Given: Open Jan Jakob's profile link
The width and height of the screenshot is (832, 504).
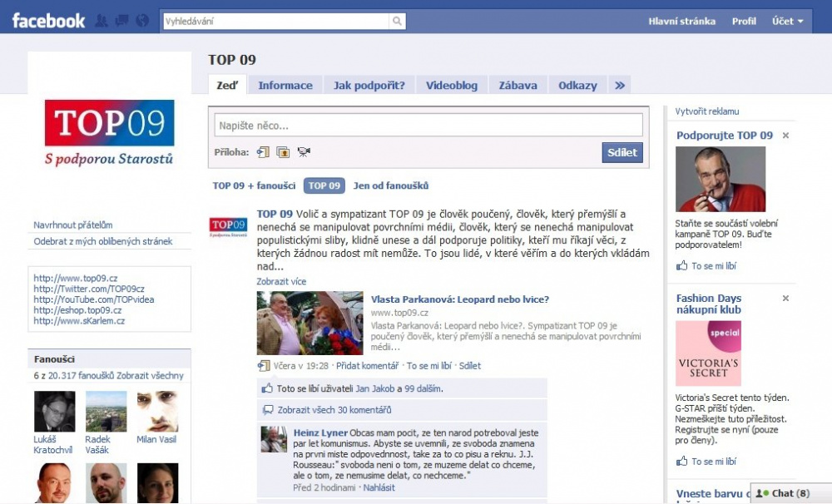Looking at the screenshot, I should [375, 388].
